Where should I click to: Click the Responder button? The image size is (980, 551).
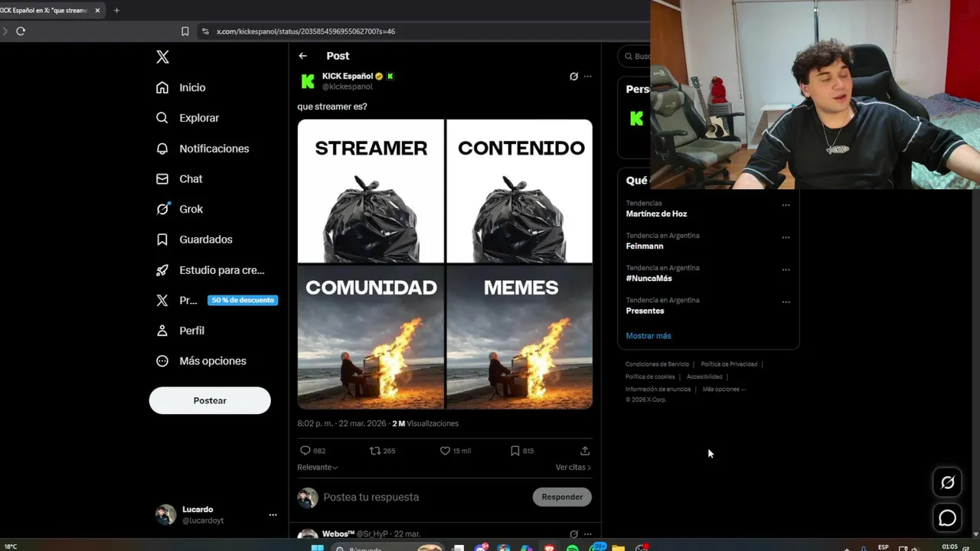(562, 497)
